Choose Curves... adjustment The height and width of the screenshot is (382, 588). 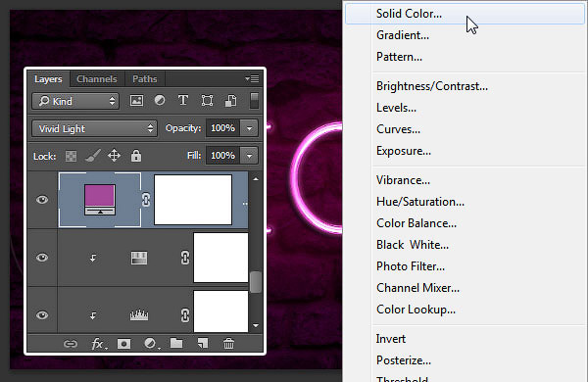[x=465, y=129]
